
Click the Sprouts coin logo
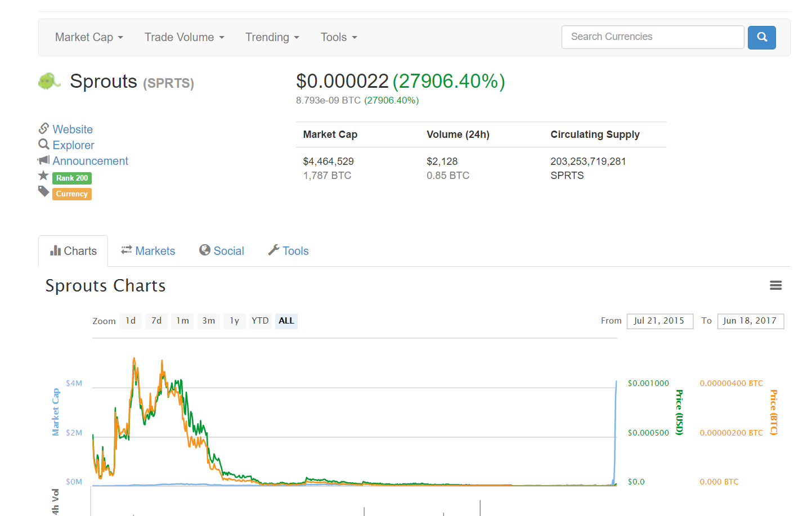tap(49, 82)
